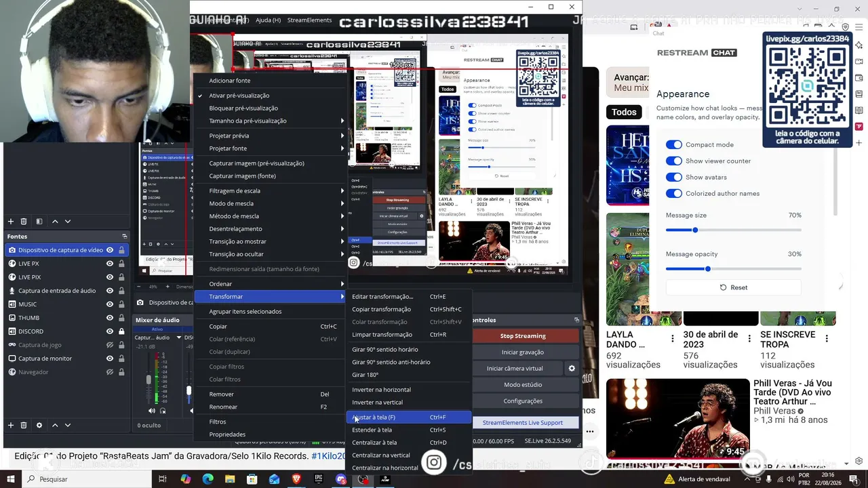Image resolution: width=868 pixels, height=488 pixels.
Task: Expand Tamanho da pré-visualização submenu
Action: coord(270,121)
